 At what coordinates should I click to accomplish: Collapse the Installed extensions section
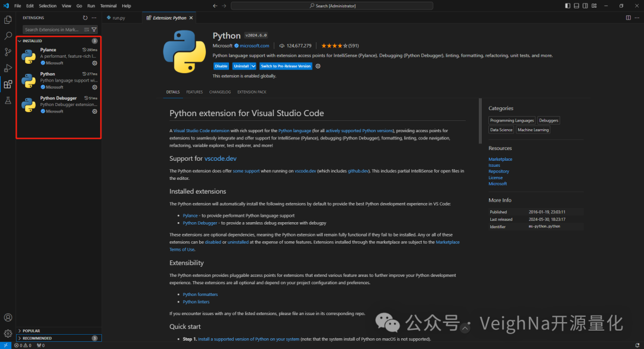(20, 41)
